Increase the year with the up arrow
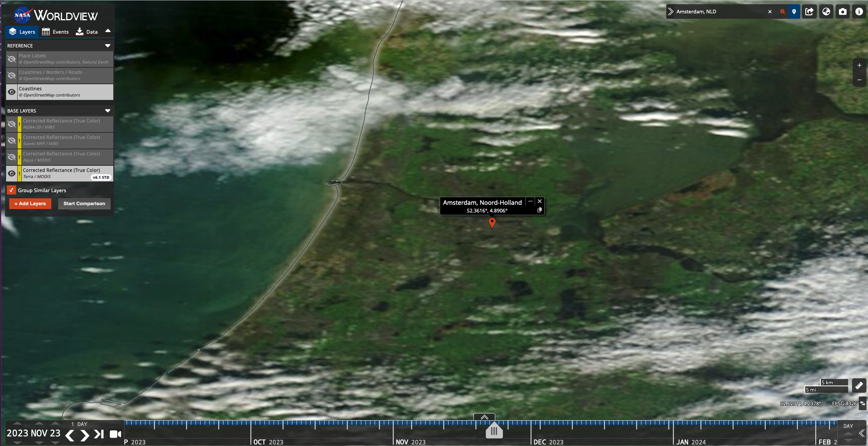The image size is (868, 446). pos(17,423)
